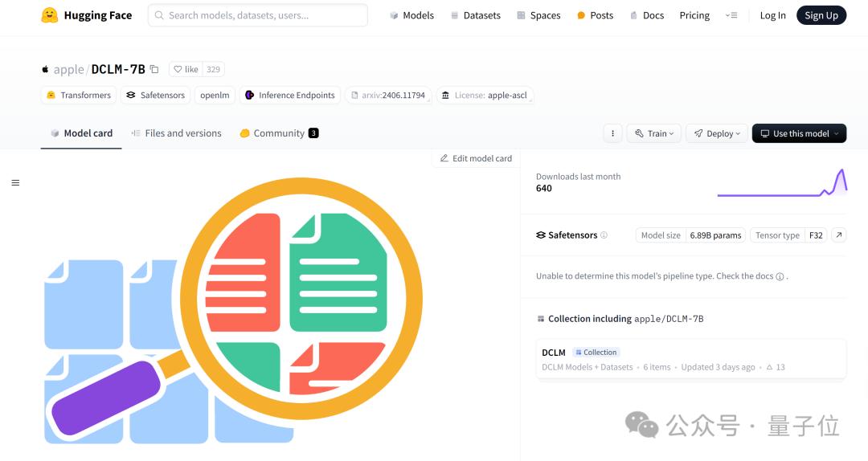Open the Use this model dropdown
The height and width of the screenshot is (461, 868).
click(x=799, y=133)
